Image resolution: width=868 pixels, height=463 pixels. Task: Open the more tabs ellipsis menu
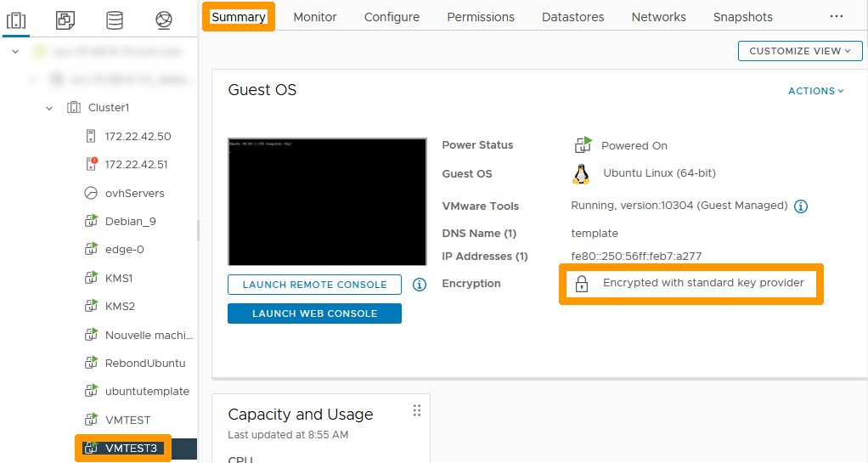837,17
